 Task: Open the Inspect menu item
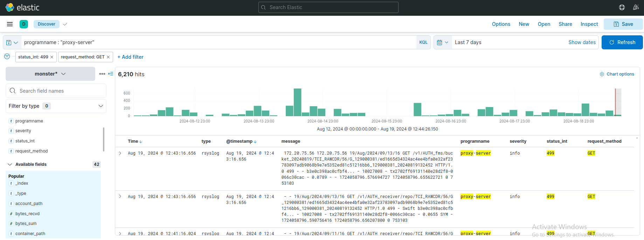click(589, 24)
